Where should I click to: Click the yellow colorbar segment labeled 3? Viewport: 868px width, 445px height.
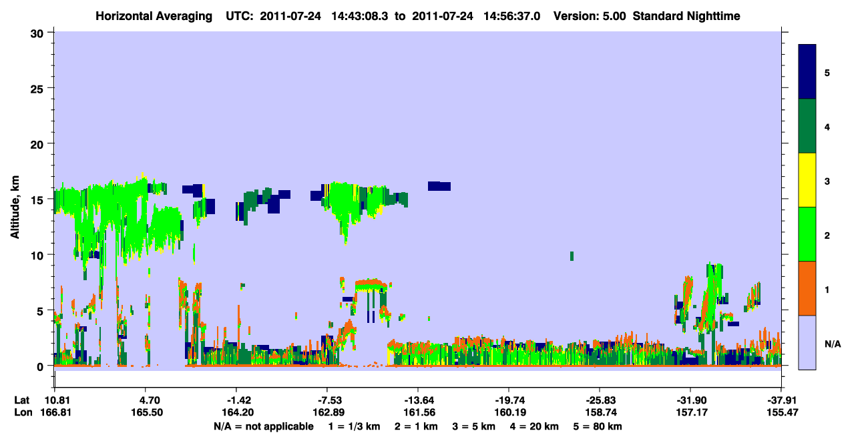(807, 180)
